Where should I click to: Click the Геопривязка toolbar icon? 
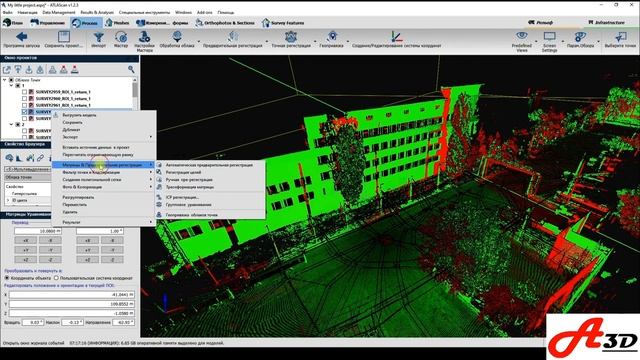(333, 37)
